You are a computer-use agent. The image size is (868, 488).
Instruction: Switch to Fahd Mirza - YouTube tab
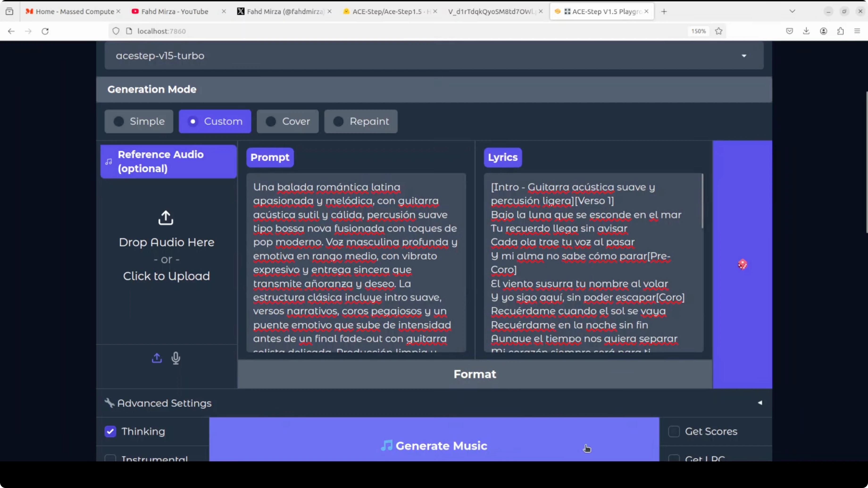(175, 12)
